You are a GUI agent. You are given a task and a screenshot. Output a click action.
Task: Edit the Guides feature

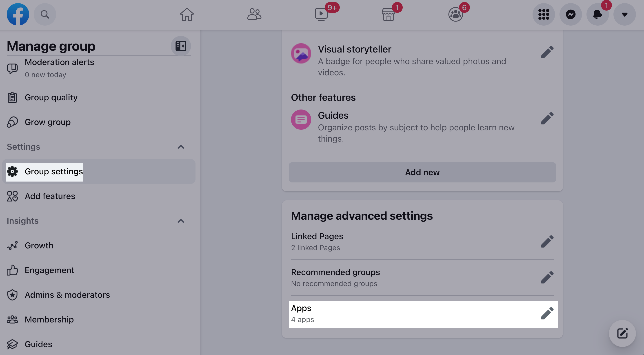[547, 118]
